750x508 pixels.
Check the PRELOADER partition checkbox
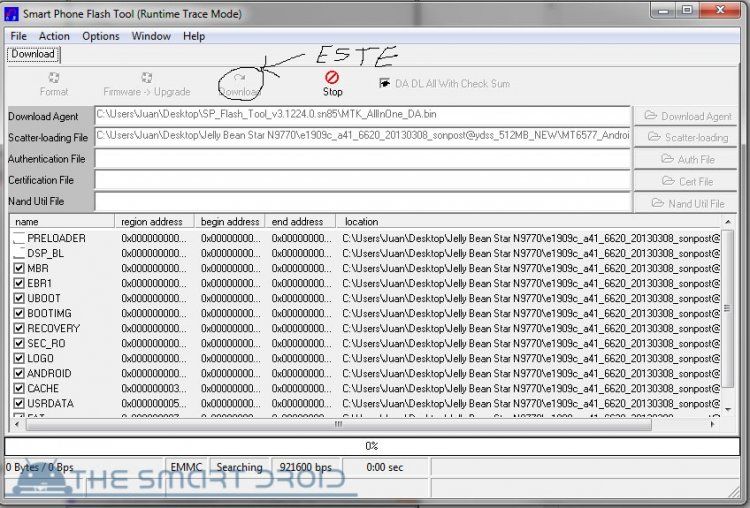click(19, 238)
